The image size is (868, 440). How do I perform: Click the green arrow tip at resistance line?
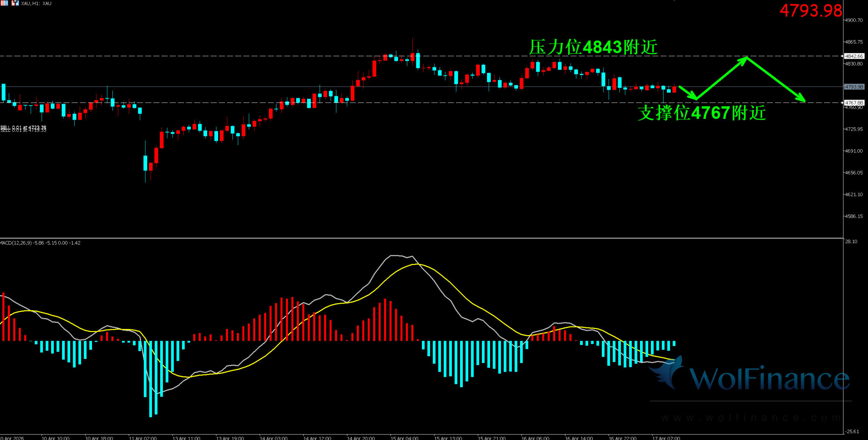click(x=746, y=58)
